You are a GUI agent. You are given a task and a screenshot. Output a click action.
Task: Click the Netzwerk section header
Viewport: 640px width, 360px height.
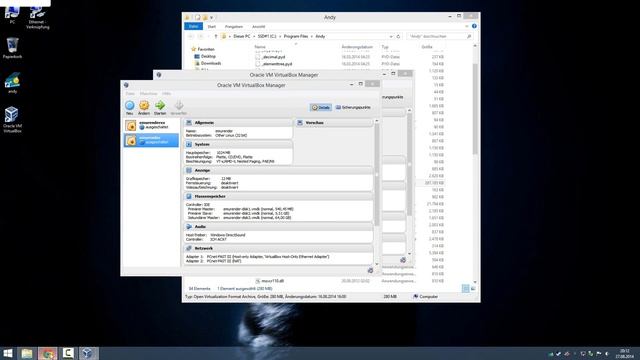278,248
